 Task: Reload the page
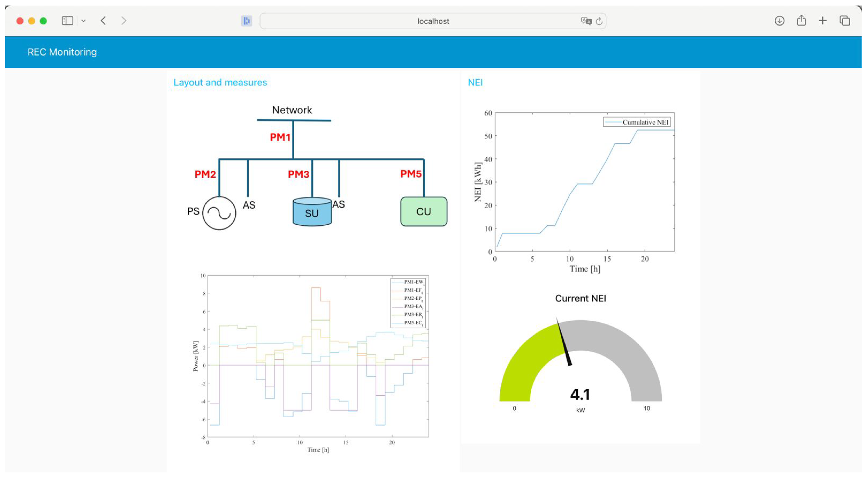[x=599, y=21]
